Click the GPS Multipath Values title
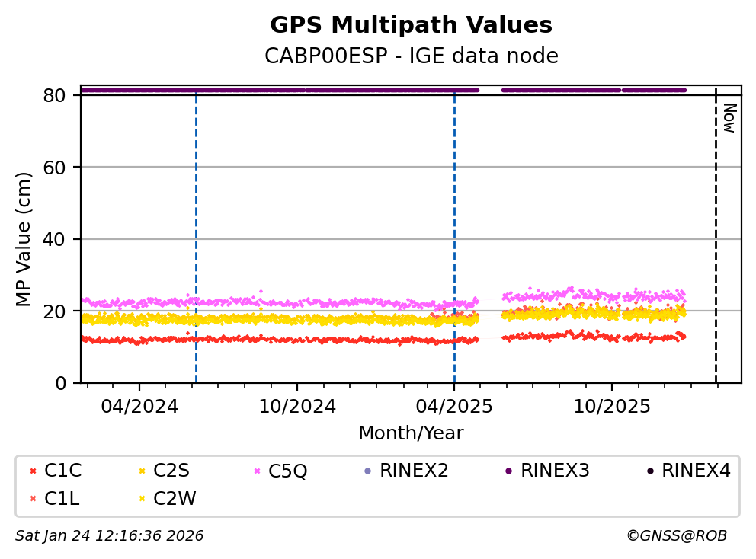The height and width of the screenshot is (559, 756). tap(411, 25)
